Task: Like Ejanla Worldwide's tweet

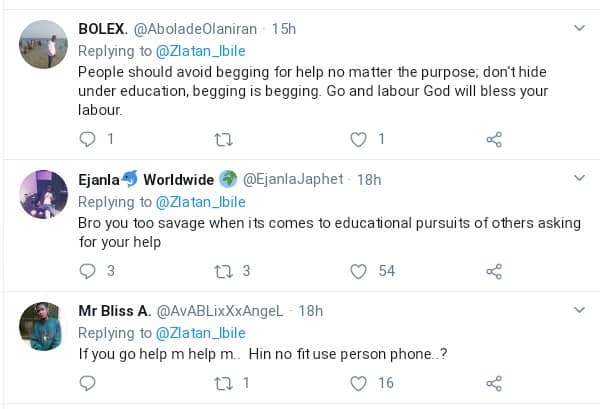Action: click(x=359, y=271)
